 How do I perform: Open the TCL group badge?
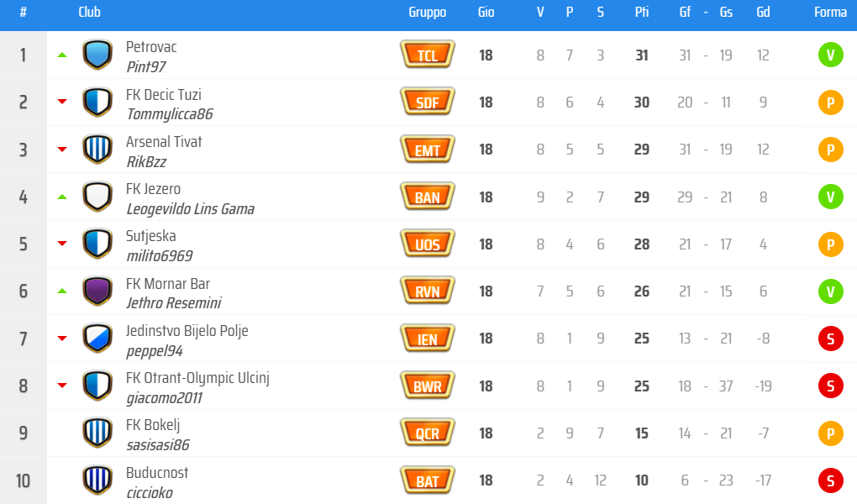[428, 55]
